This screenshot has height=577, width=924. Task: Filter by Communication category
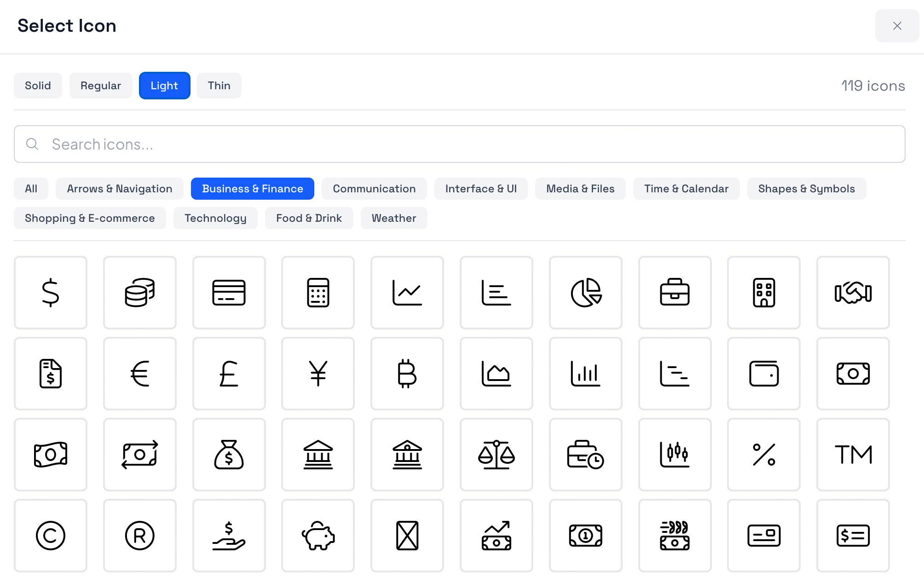374,189
